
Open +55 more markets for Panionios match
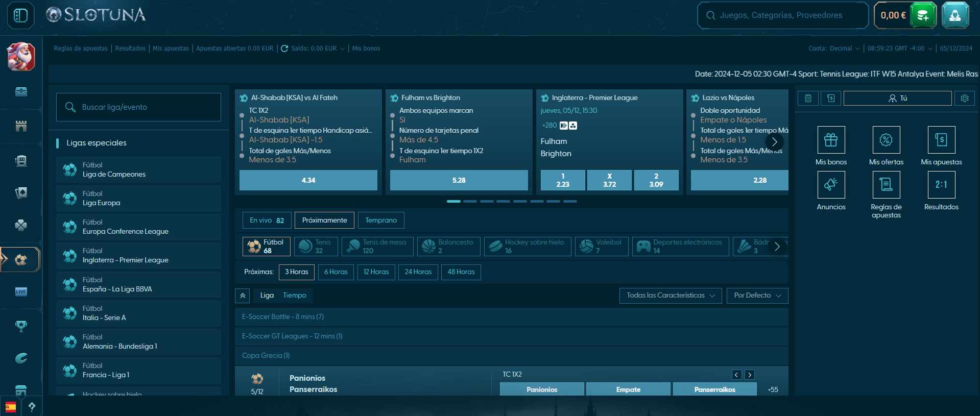point(773,389)
